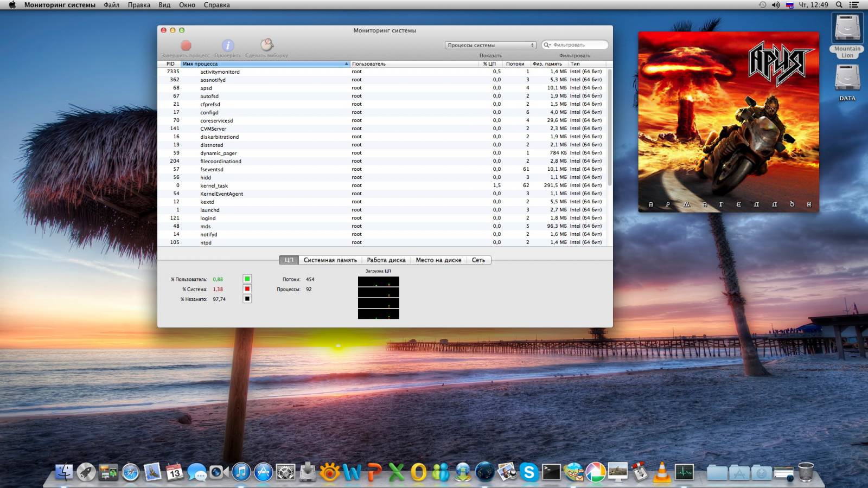Viewport: 868px width, 488px height.
Task: Open Picasa colorful pinwheel icon
Action: click(596, 472)
